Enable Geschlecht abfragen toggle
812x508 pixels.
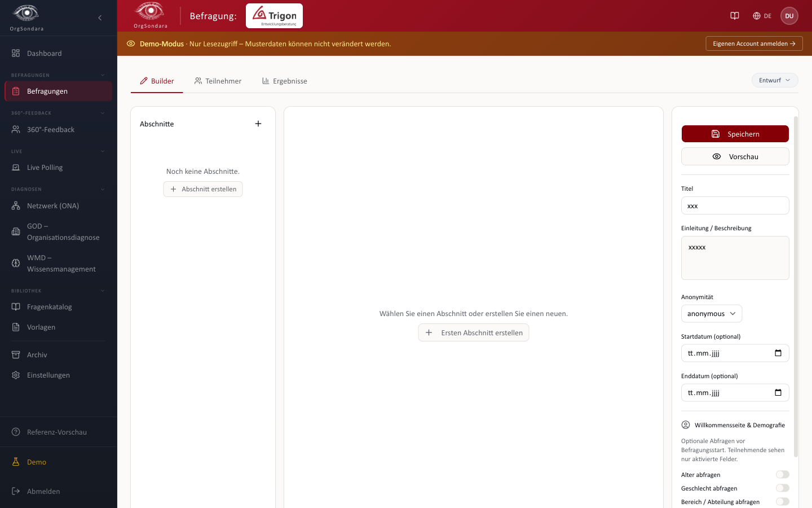point(783,488)
